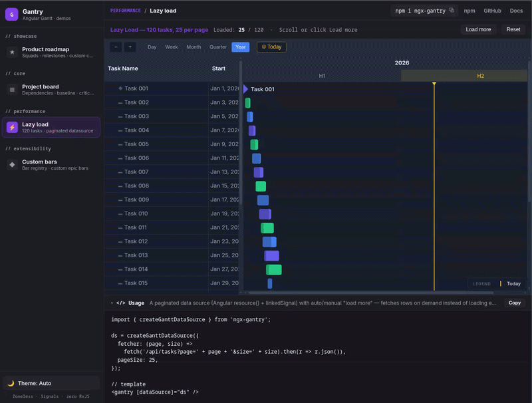
Task: Select the small blue Task 015 bar
Action: [270, 283]
